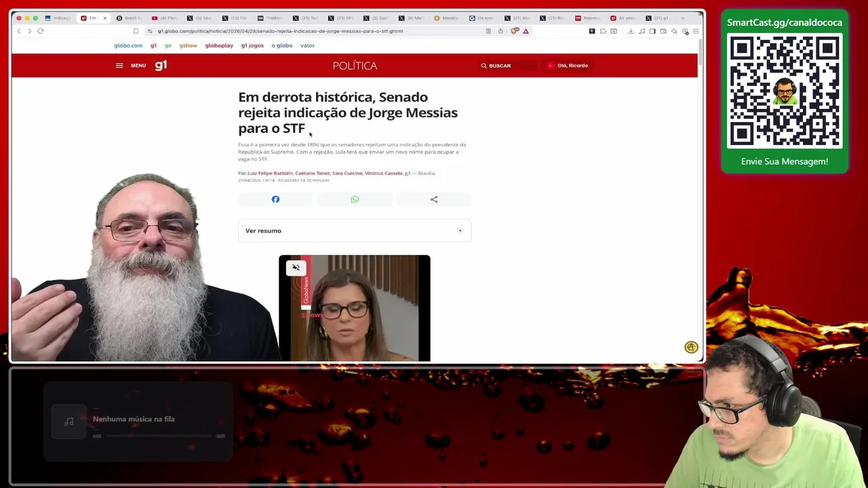Open author Sara Curcino link
Screen dimensions: 868x488
click(x=347, y=174)
